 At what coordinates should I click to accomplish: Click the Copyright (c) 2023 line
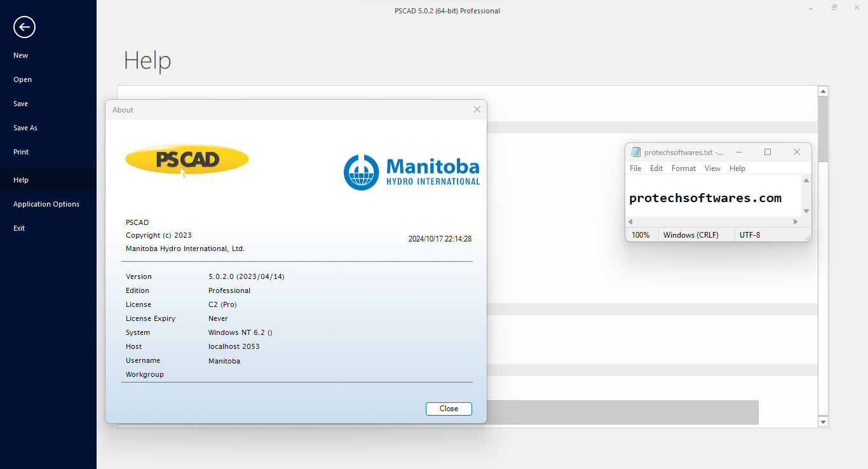coord(159,235)
